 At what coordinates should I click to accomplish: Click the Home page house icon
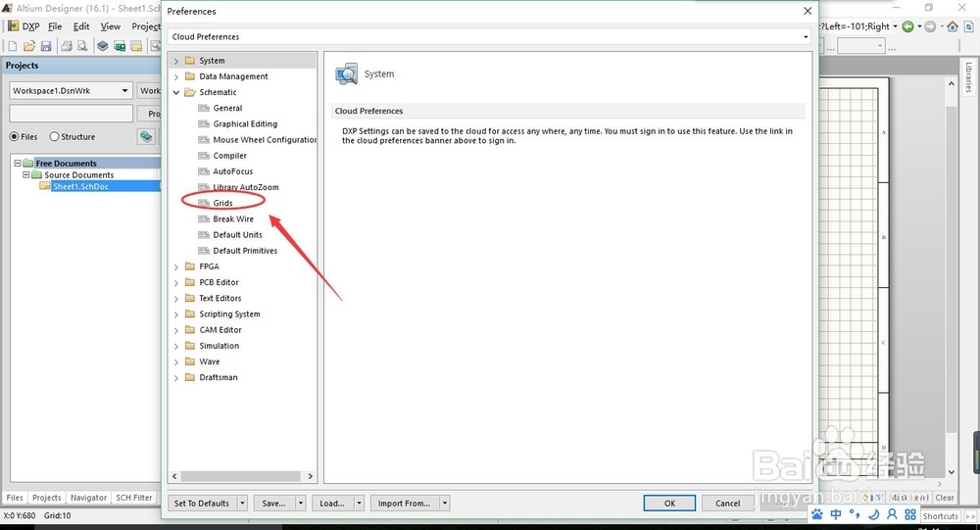[953, 26]
